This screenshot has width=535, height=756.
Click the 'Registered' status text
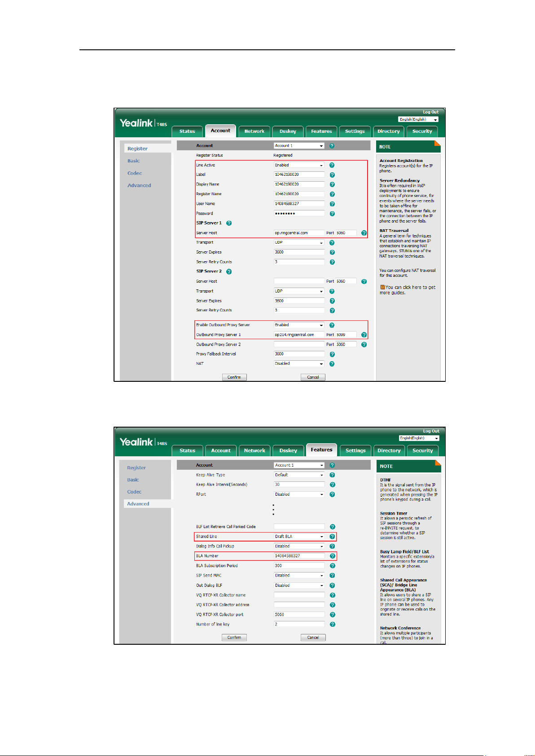(x=283, y=155)
